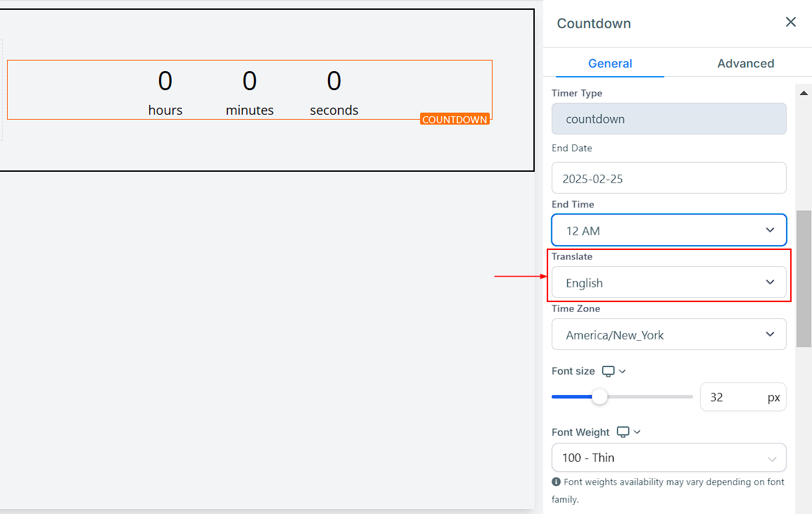Switch to the General tab
This screenshot has width=812, height=514.
click(610, 63)
